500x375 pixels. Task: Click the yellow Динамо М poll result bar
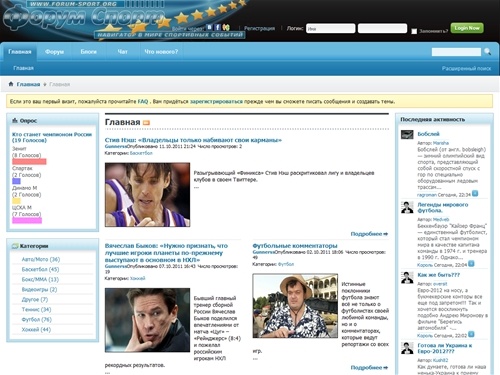pos(16,201)
